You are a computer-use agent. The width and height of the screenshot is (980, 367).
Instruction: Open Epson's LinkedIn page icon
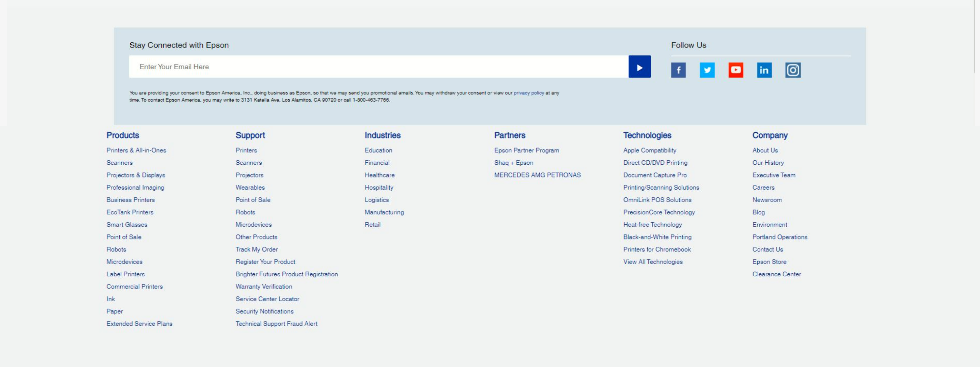[x=764, y=70]
